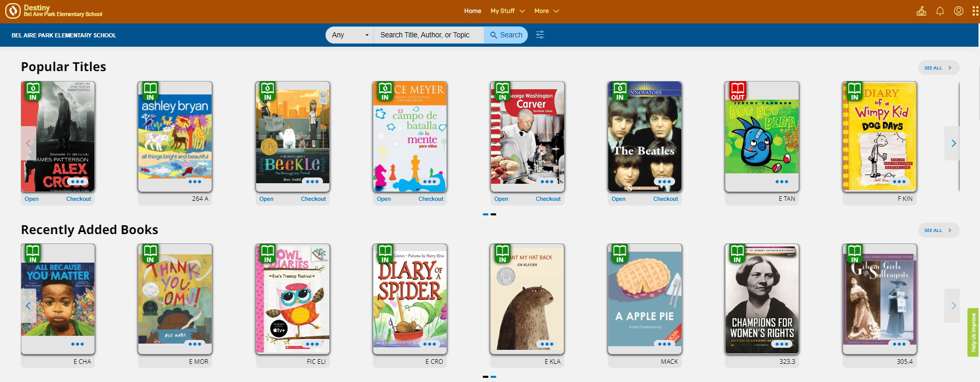
Task: Open the three-dot menu on Alex Cross
Action: pyautogui.click(x=78, y=182)
